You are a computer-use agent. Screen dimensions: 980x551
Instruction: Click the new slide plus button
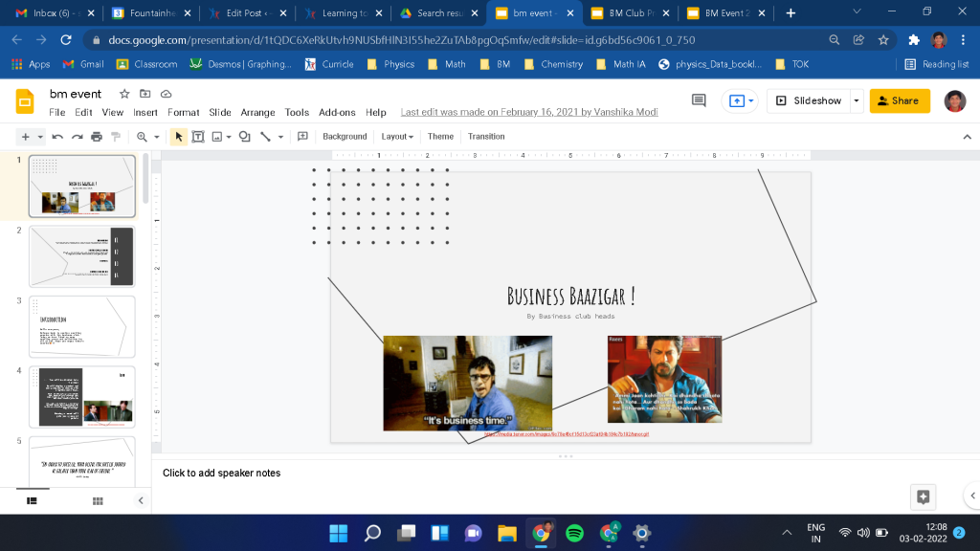(x=25, y=136)
